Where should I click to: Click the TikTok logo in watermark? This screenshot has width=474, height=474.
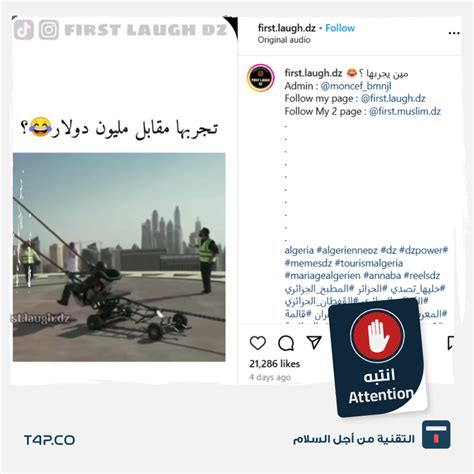(x=24, y=30)
